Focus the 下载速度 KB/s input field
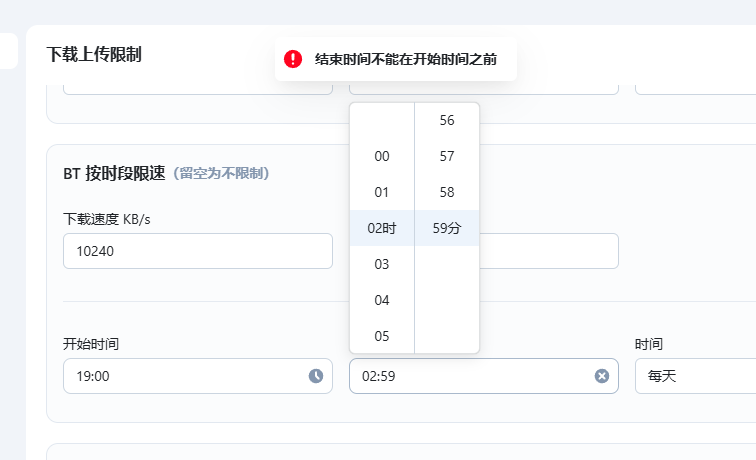 197,251
